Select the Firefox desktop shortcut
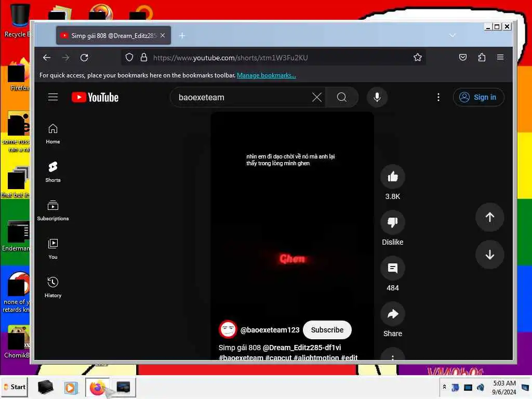 [19, 75]
